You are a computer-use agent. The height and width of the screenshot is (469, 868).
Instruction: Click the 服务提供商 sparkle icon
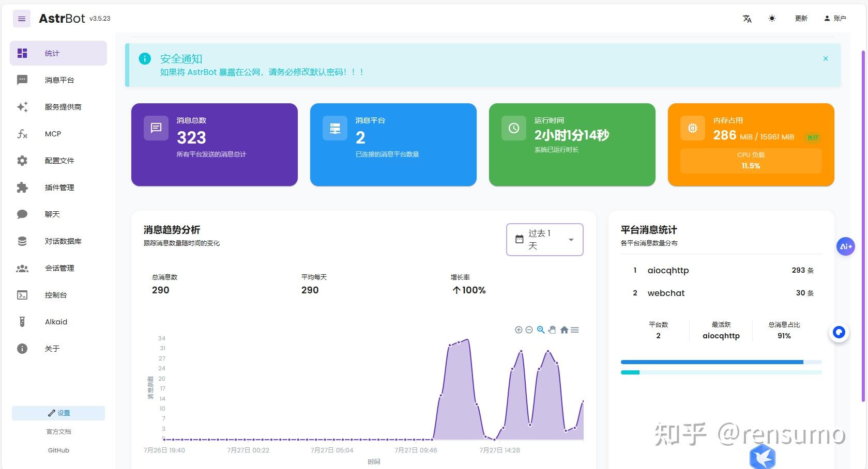[22, 107]
